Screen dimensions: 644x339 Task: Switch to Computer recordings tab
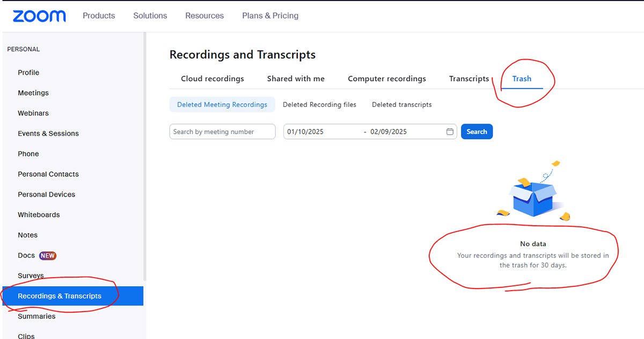point(387,78)
